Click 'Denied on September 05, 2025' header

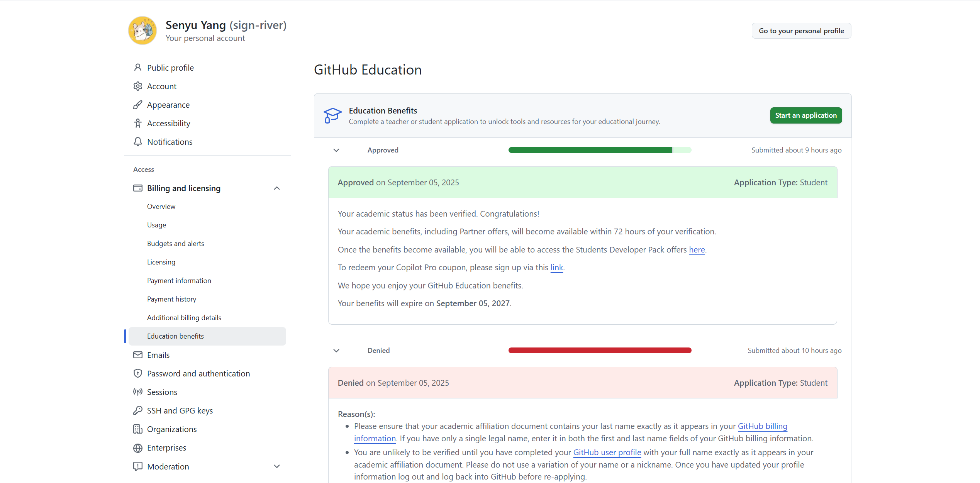tap(393, 383)
